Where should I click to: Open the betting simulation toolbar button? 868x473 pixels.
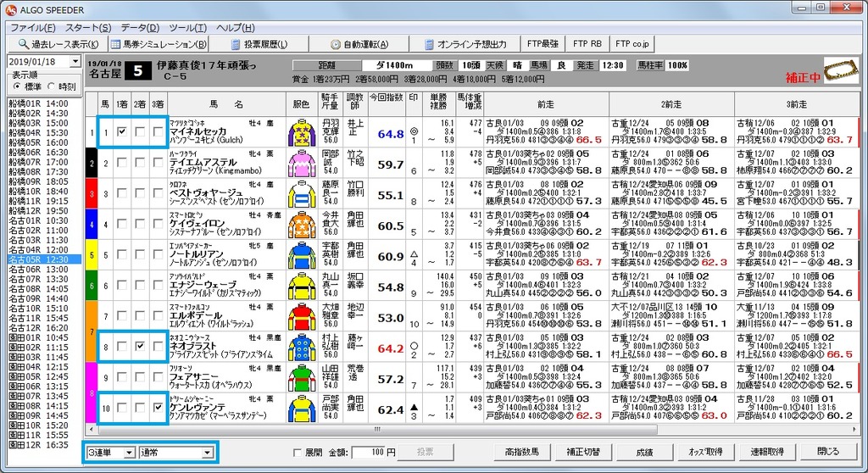click(158, 44)
